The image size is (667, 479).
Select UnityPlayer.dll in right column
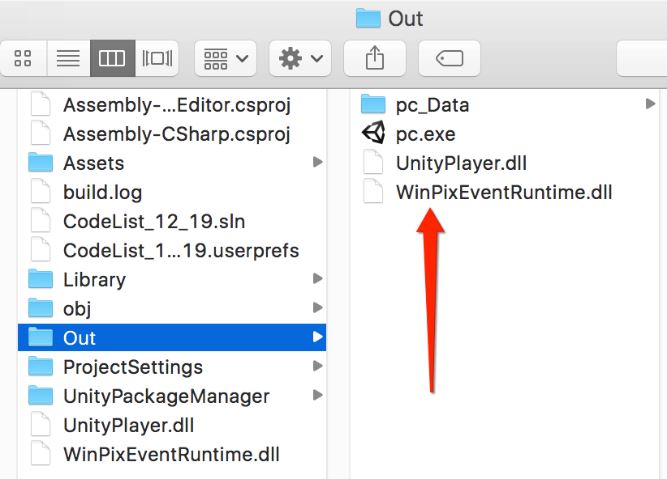point(460,163)
